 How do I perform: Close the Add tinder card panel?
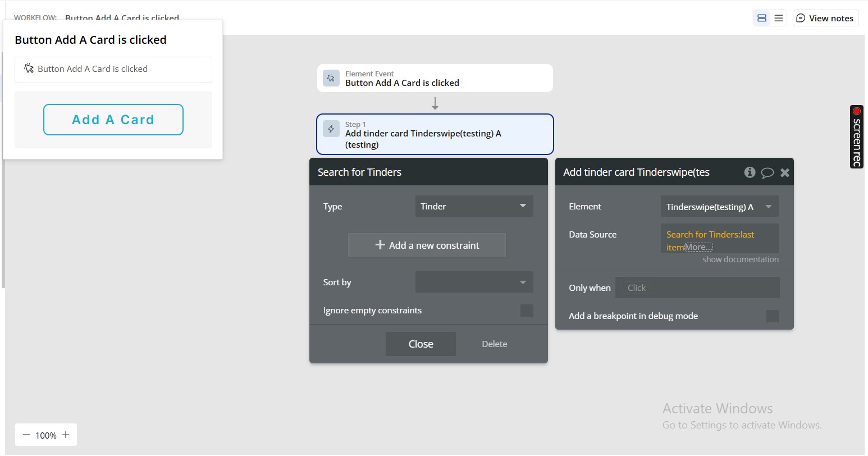pyautogui.click(x=785, y=172)
